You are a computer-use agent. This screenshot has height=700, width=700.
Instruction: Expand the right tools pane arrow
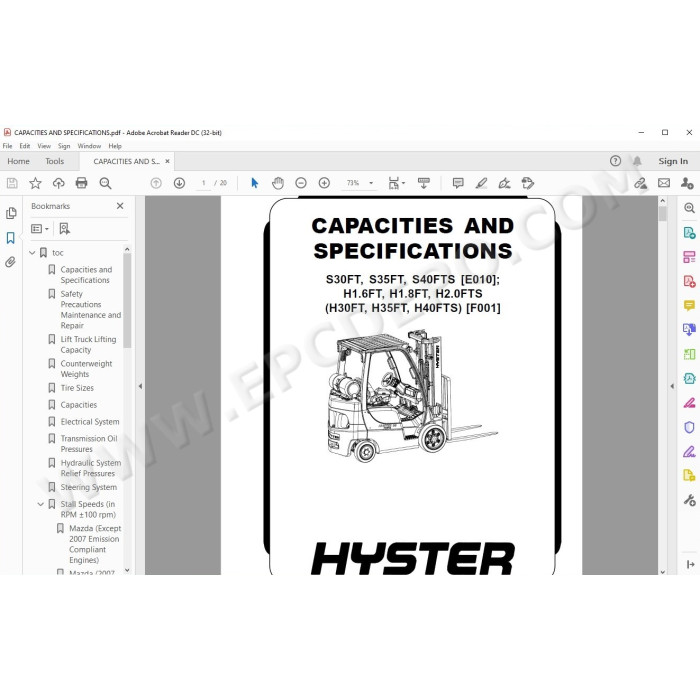click(x=672, y=386)
